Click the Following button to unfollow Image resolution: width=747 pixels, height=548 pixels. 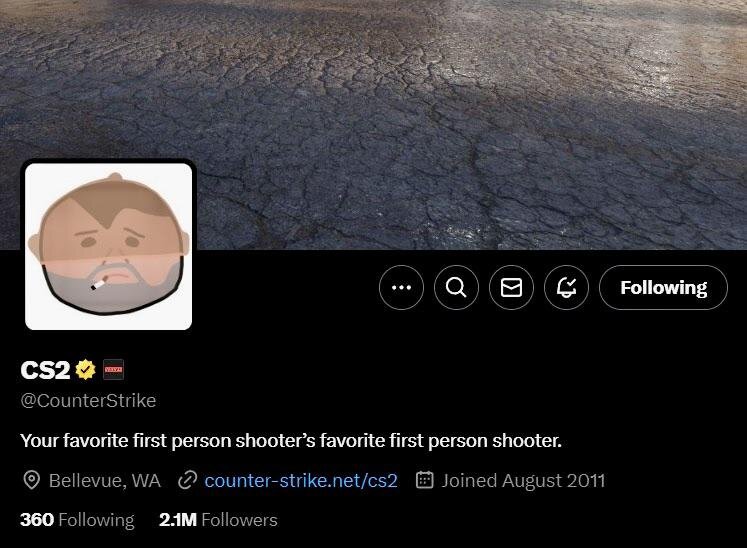pos(663,287)
